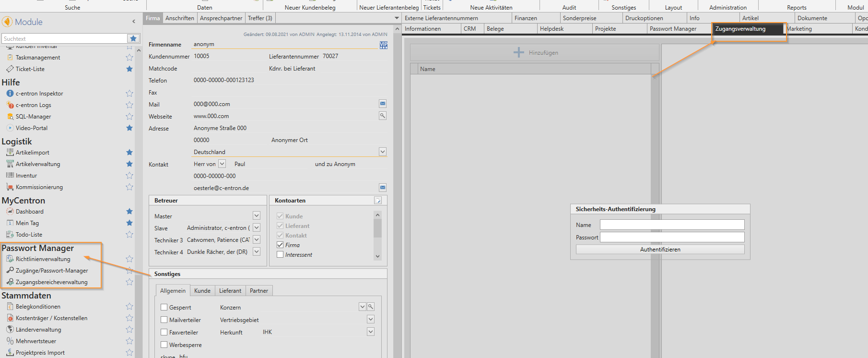Viewport: 868px width, 358px height.
Task: Enable the Gesperrt checkbox
Action: 164,307
